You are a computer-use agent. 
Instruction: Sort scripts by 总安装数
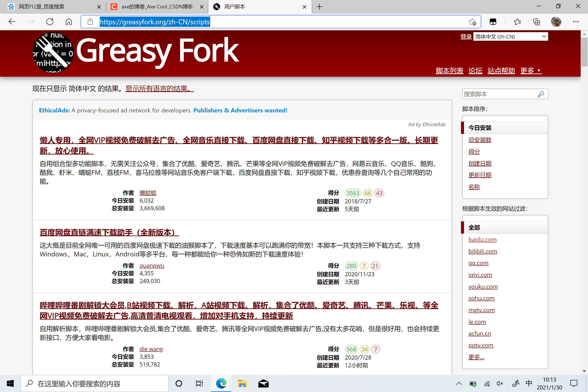pos(480,140)
